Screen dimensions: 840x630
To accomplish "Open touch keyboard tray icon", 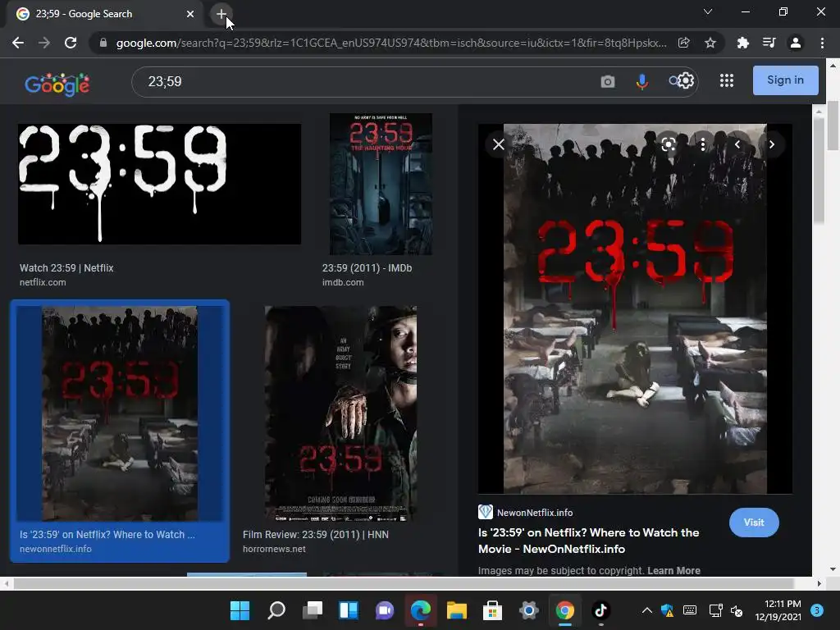I will [x=690, y=610].
